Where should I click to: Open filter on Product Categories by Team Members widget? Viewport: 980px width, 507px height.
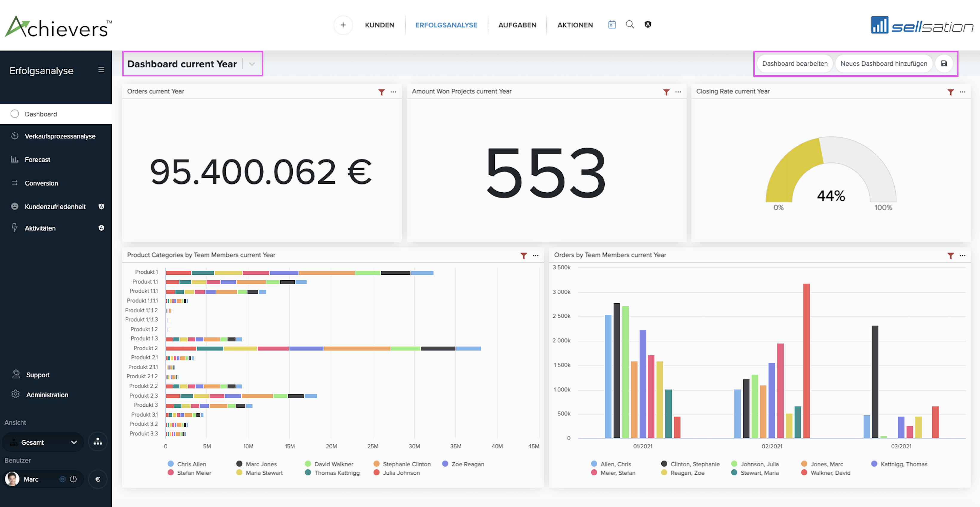coord(523,256)
